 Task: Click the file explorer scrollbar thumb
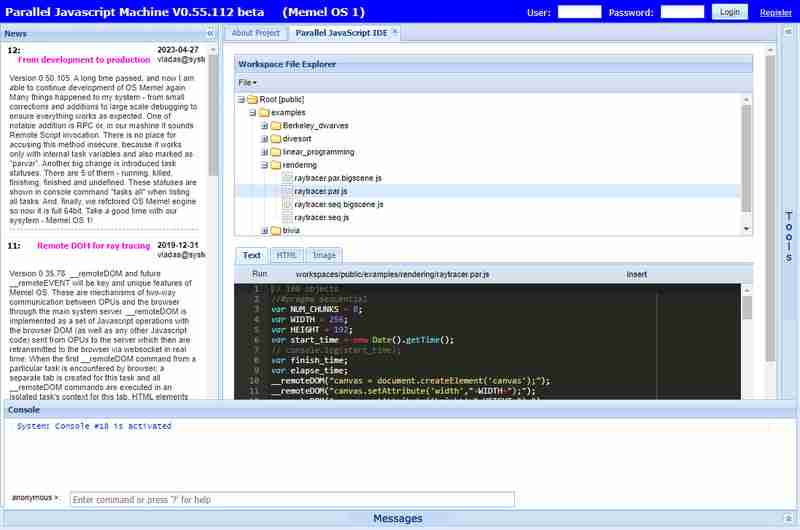click(x=746, y=158)
